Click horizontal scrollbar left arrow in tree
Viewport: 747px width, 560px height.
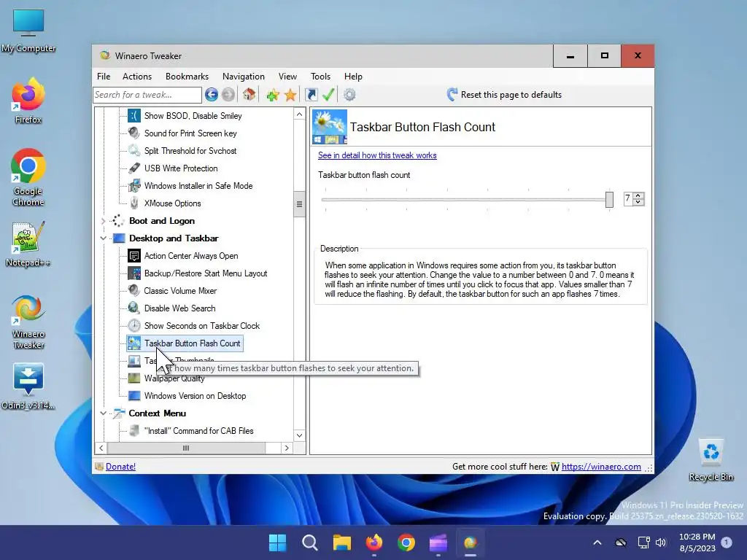(101, 448)
